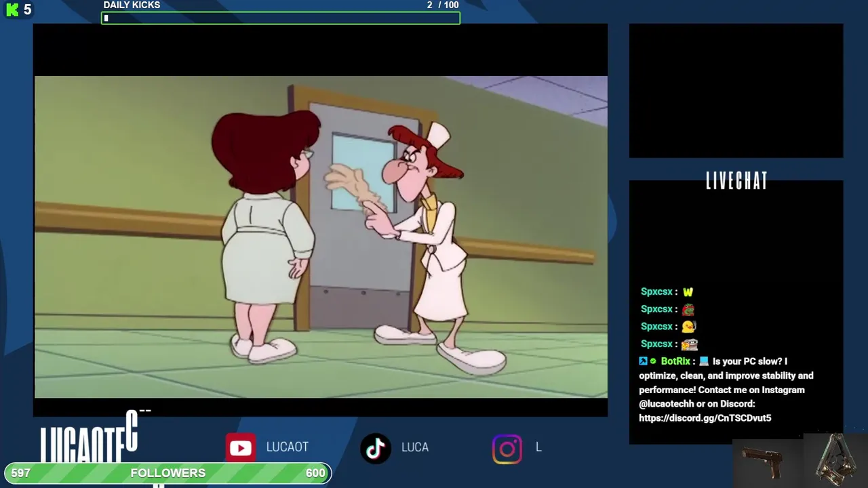Click the mummy emote from Spxcsx

(690, 344)
